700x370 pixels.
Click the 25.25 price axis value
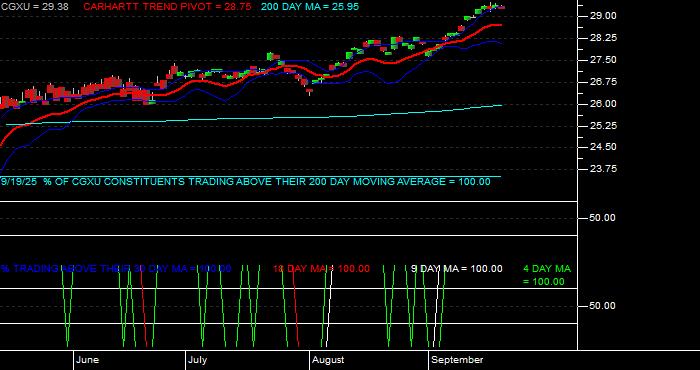point(604,126)
